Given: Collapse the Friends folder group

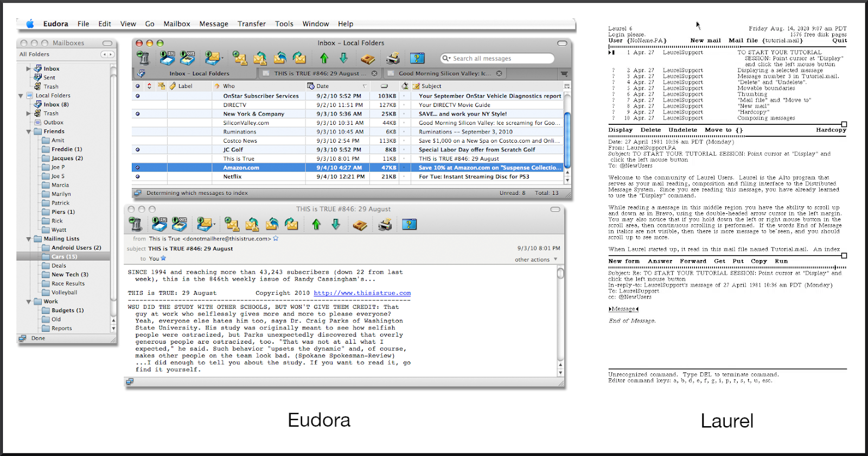Looking at the screenshot, I should click(29, 131).
